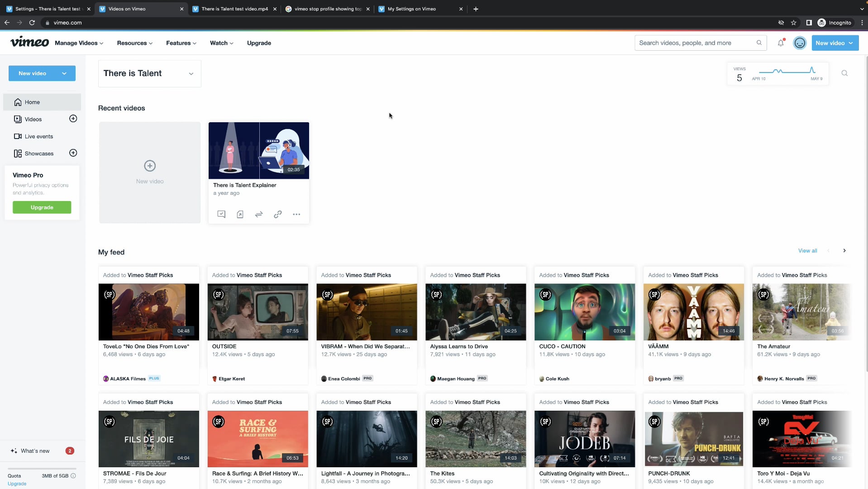Click the Vimeo logo

pyautogui.click(x=29, y=42)
